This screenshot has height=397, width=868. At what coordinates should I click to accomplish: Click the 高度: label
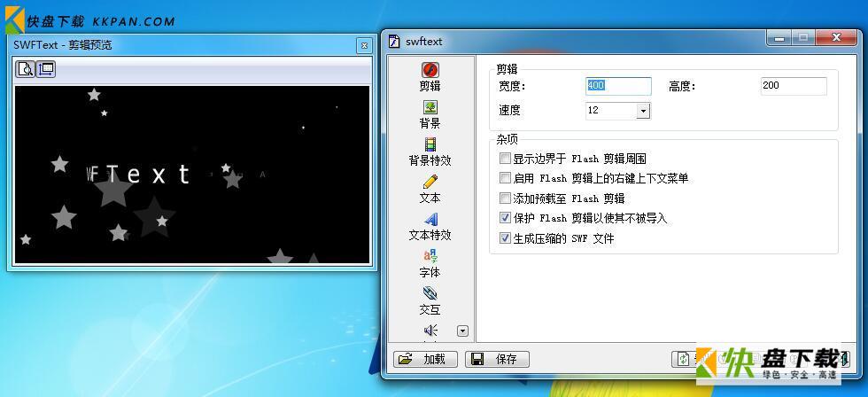pyautogui.click(x=682, y=86)
